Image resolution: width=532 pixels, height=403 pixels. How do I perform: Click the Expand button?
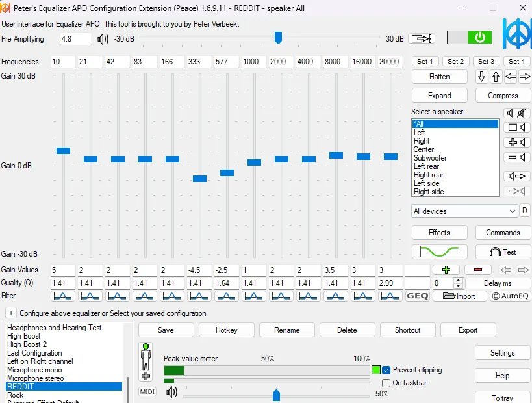coord(439,96)
